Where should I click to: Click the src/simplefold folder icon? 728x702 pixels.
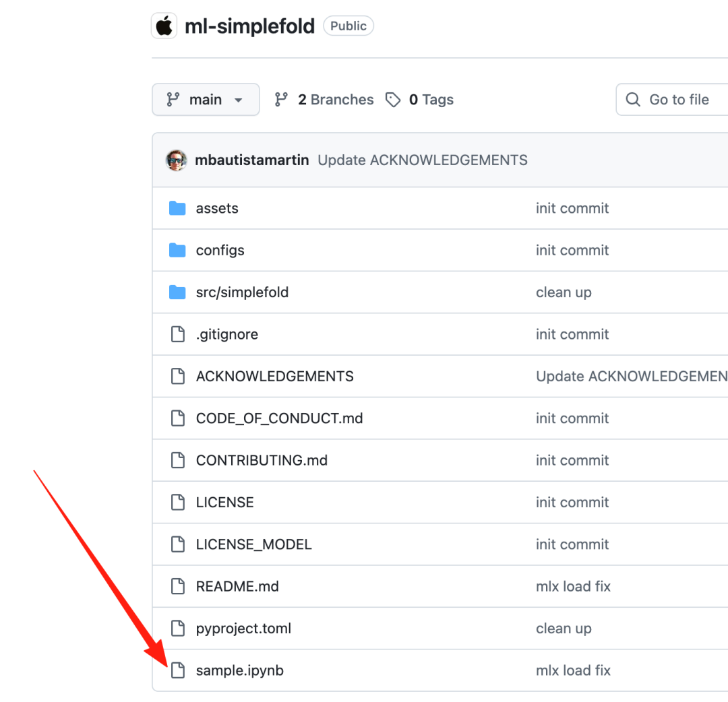(x=177, y=292)
